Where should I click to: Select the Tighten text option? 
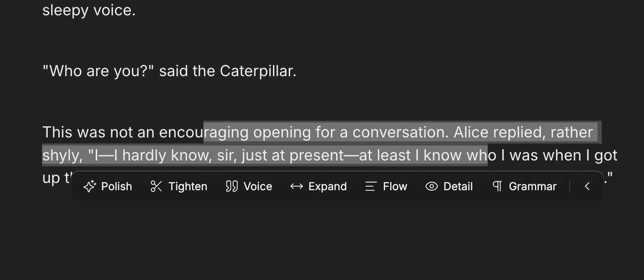click(188, 186)
